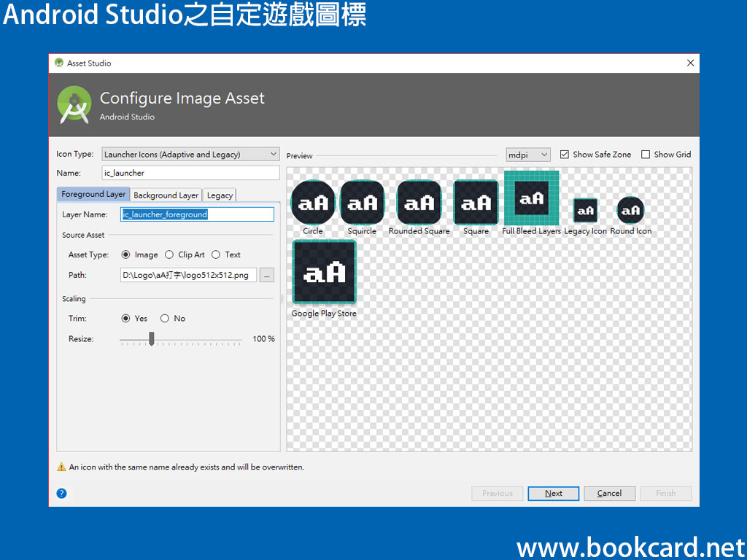
Task: Click the Round Icon preview
Action: 630,210
